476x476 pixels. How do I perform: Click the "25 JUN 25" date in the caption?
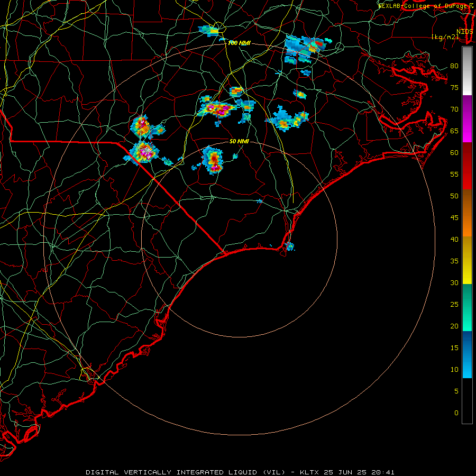pyautogui.click(x=344, y=472)
